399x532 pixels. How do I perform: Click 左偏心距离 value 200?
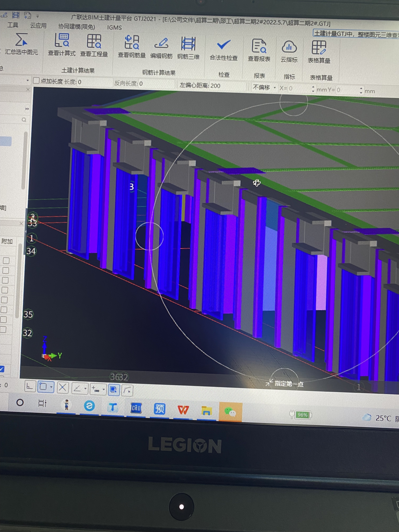click(215, 86)
